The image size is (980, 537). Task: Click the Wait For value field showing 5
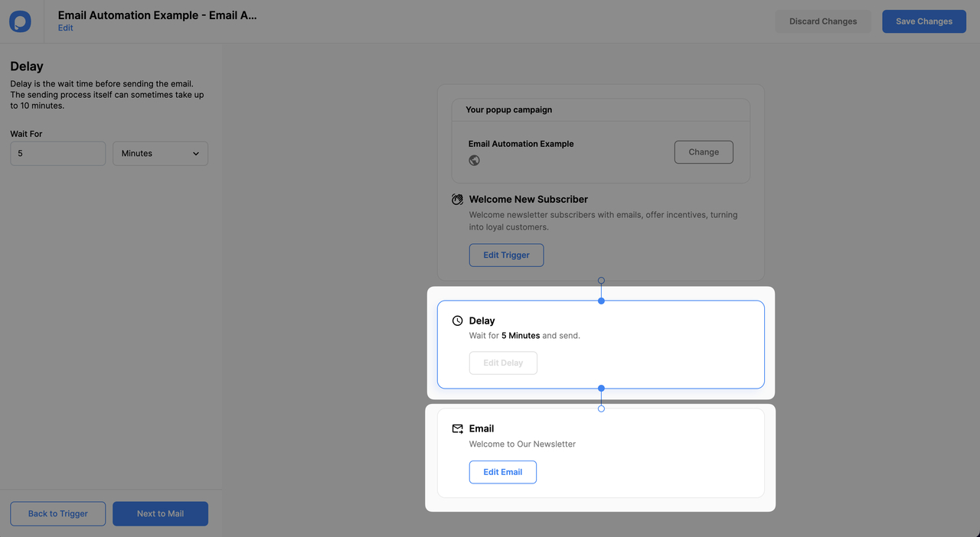(57, 153)
